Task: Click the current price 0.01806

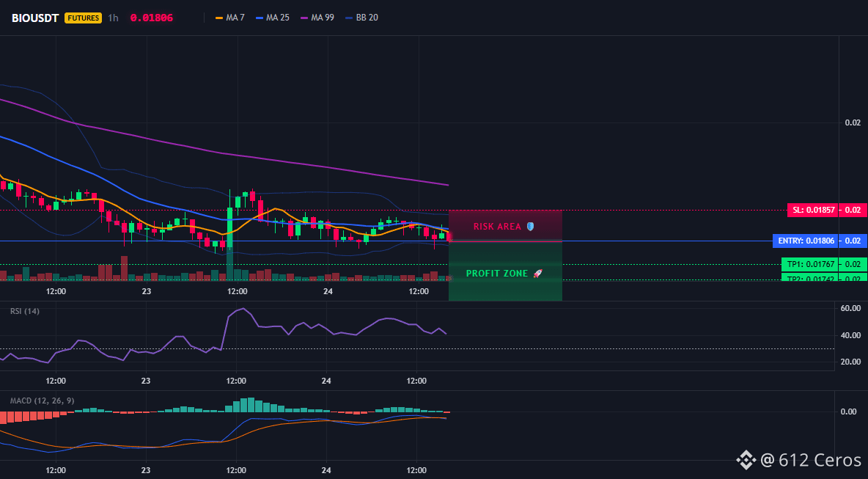Action: point(151,18)
